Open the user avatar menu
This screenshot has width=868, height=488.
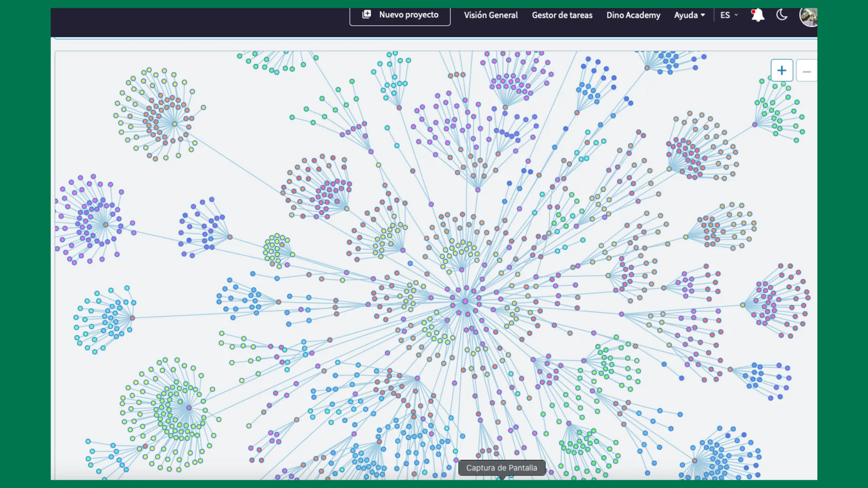click(808, 17)
